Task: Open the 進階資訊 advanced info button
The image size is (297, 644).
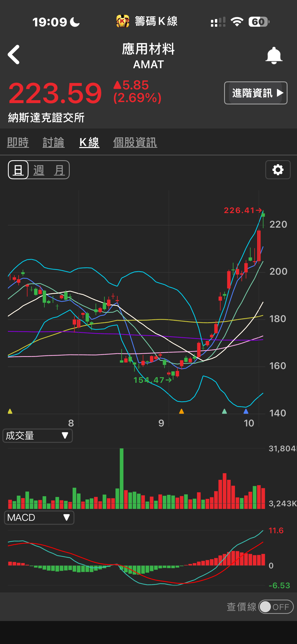Action: 256,93
